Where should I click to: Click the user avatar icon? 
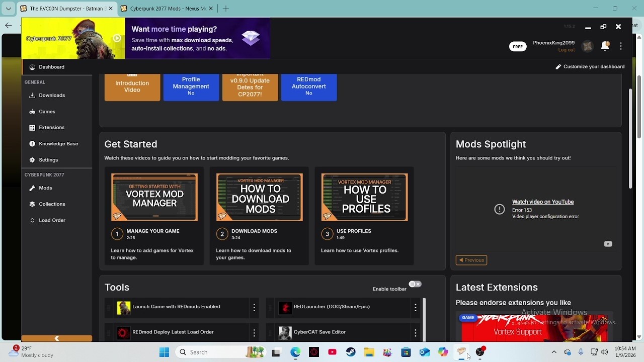tap(587, 46)
